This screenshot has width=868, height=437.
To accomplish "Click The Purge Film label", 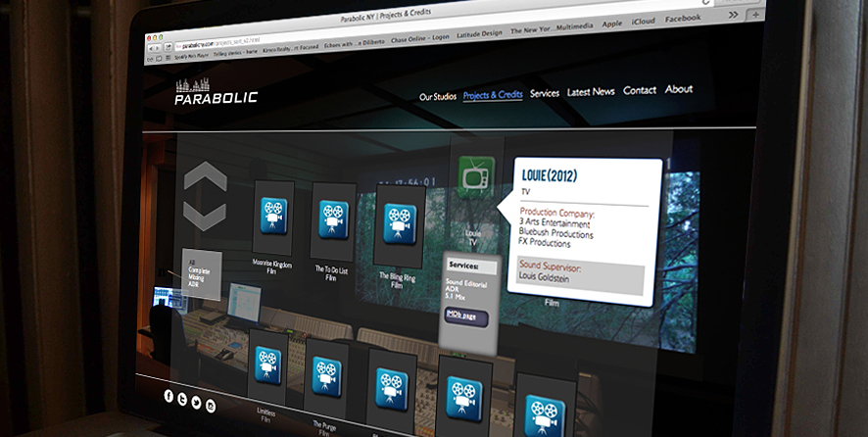I will (x=324, y=427).
